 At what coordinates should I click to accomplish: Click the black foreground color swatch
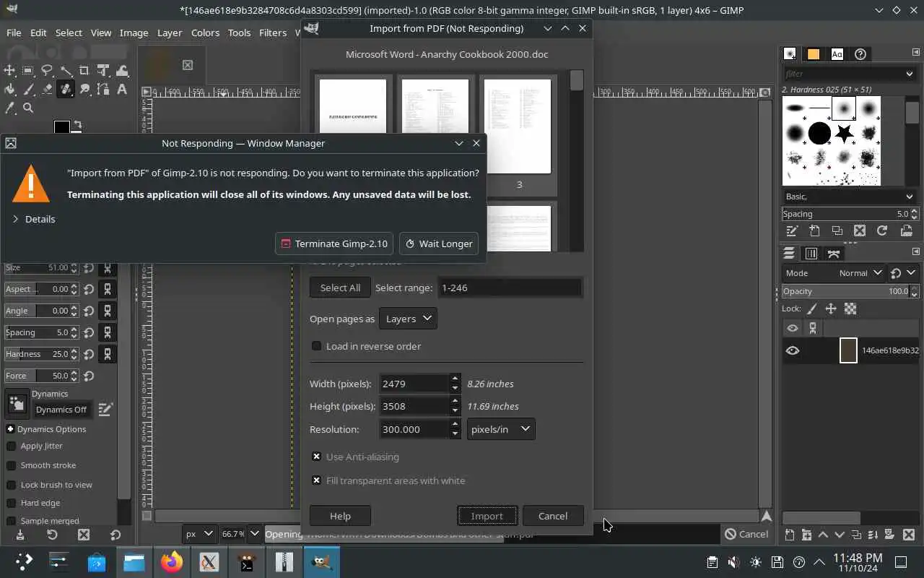pyautogui.click(x=62, y=127)
